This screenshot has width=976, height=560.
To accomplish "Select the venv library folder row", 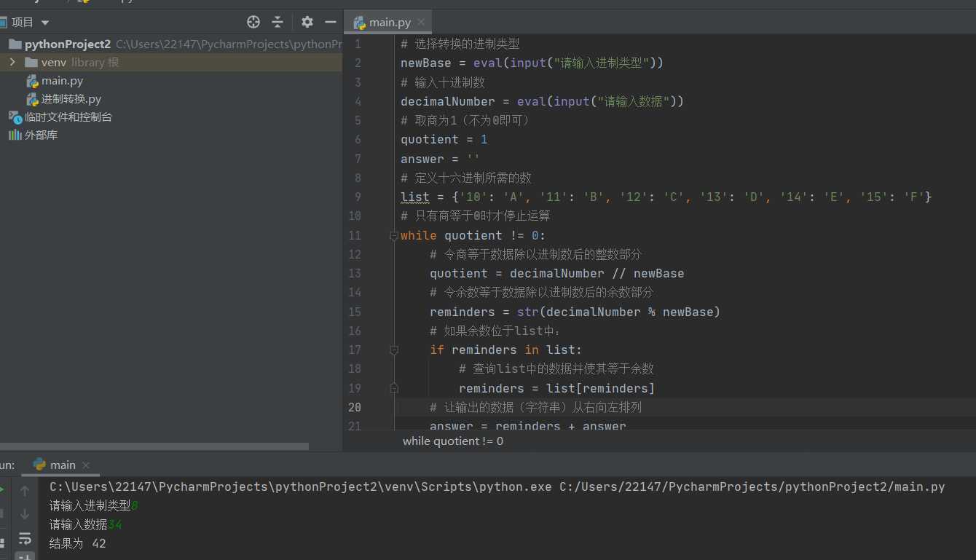I will tap(171, 63).
